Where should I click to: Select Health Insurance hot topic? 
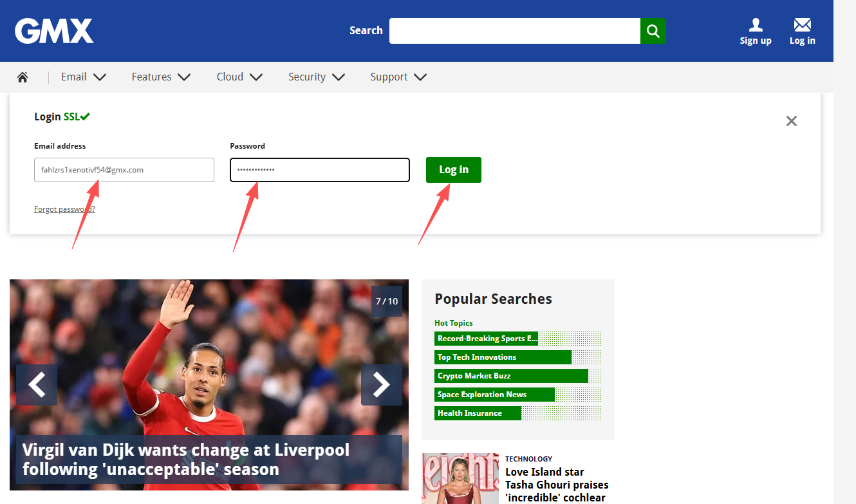517,413
